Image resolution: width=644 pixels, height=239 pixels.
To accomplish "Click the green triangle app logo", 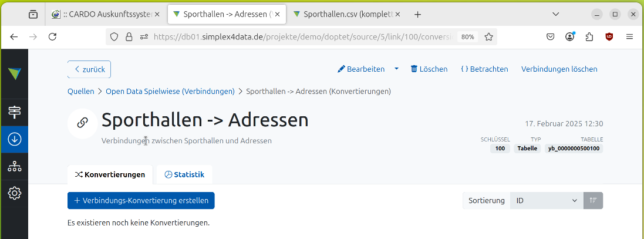I will [x=14, y=74].
